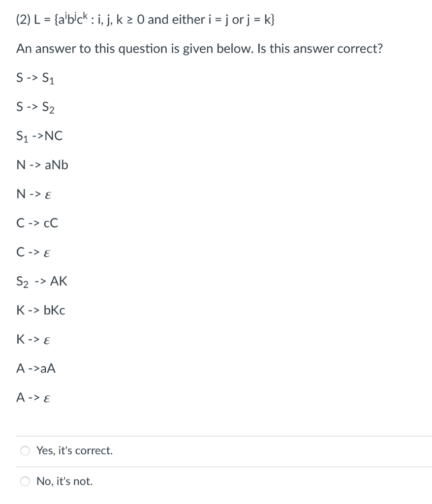Click the production 'C -> cC'
The width and height of the screenshot is (432, 504).
tap(37, 223)
